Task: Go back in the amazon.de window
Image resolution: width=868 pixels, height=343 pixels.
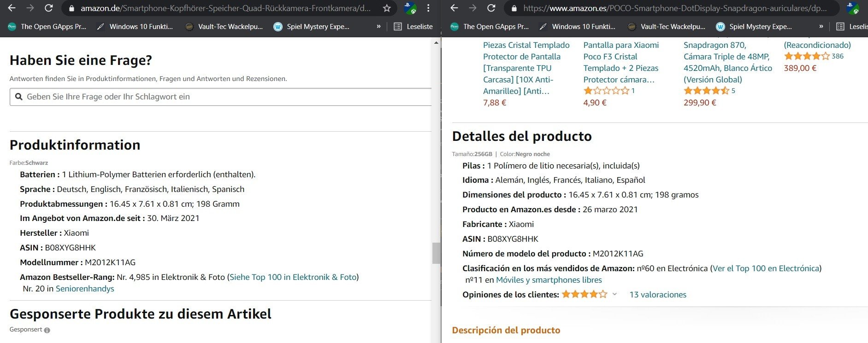Action: coord(12,8)
